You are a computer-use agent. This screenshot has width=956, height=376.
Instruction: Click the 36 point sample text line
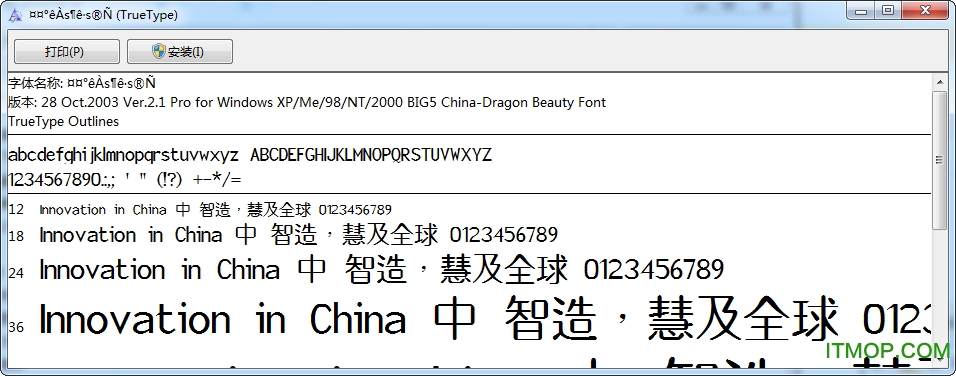point(485,320)
